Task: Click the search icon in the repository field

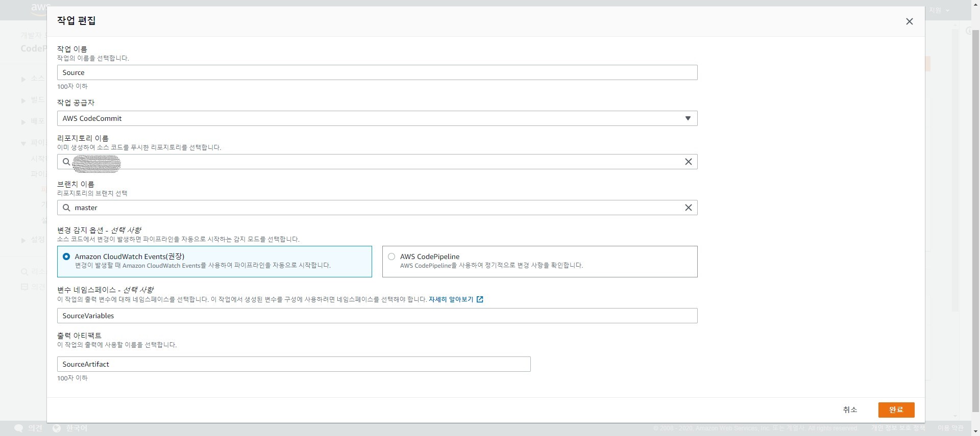Action: (x=66, y=162)
